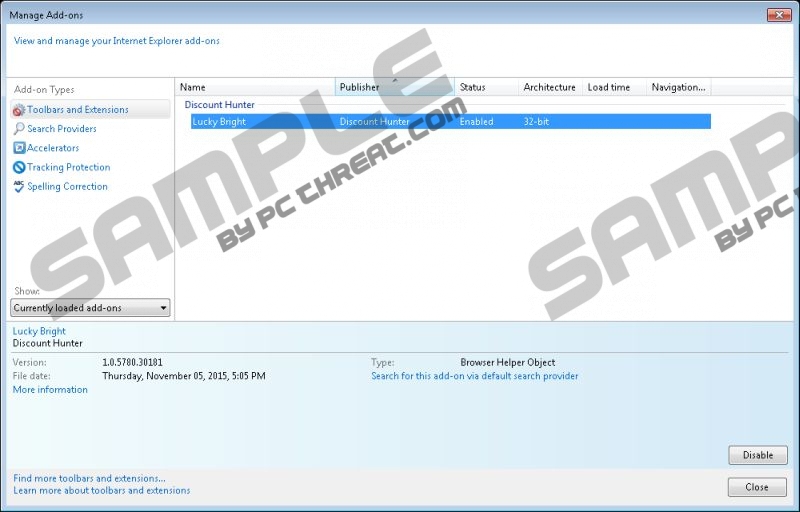Click the Toolbars and Extensions gear icon
Viewport: 800px width, 512px height.
(19, 110)
